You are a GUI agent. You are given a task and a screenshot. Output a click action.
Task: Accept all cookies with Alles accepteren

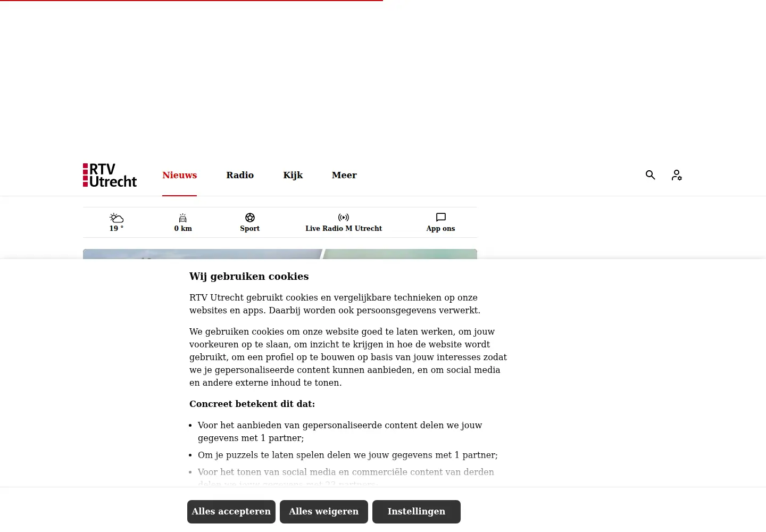pyautogui.click(x=231, y=512)
